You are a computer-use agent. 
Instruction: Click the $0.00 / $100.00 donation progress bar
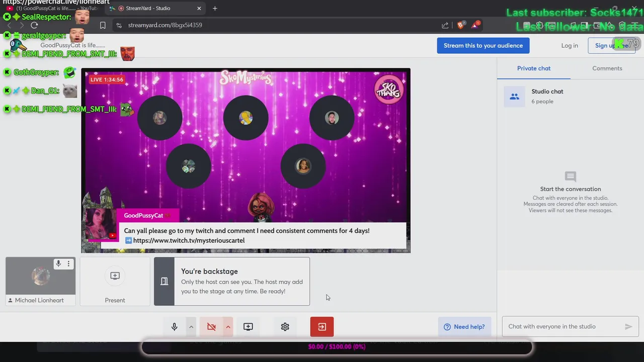click(x=337, y=346)
